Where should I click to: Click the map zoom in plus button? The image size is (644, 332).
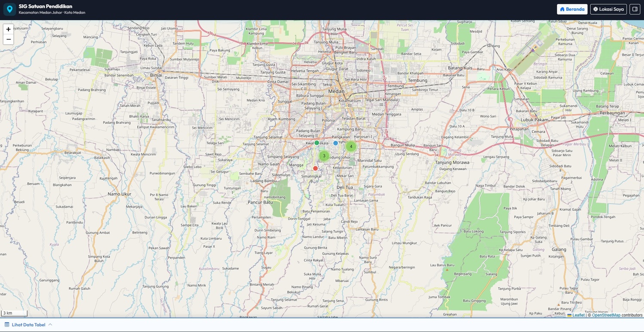click(x=9, y=29)
